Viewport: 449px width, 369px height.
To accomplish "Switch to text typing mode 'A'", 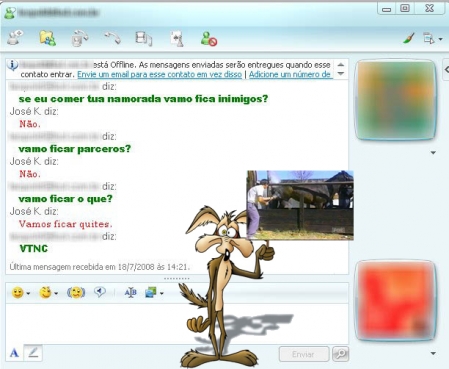I will (x=14, y=353).
